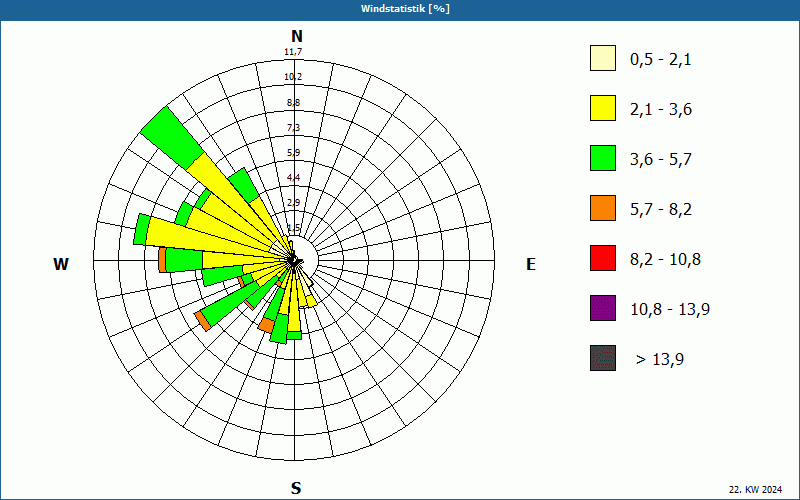Screen dimensions: 800x500
Task: Click the legend label '8,2 - 10,8'
Action: 665,260
